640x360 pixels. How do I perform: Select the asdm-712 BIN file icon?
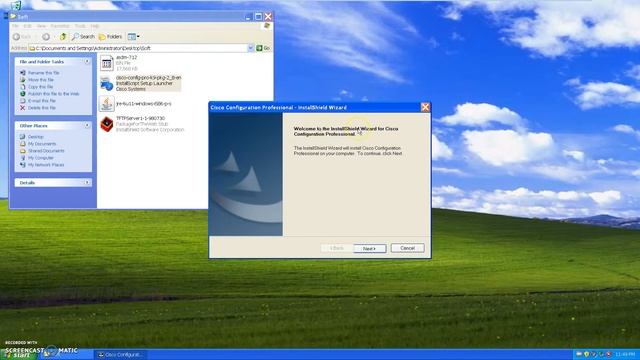107,63
